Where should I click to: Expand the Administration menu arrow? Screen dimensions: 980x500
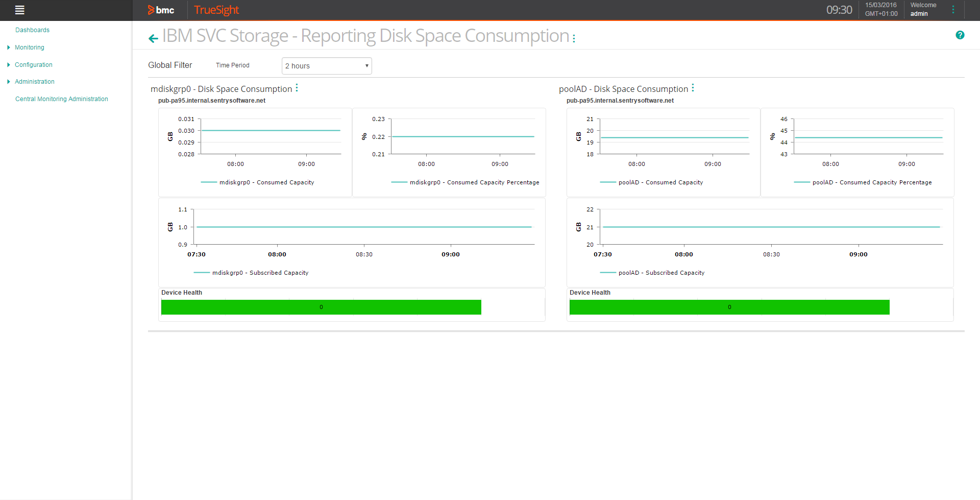[9, 82]
